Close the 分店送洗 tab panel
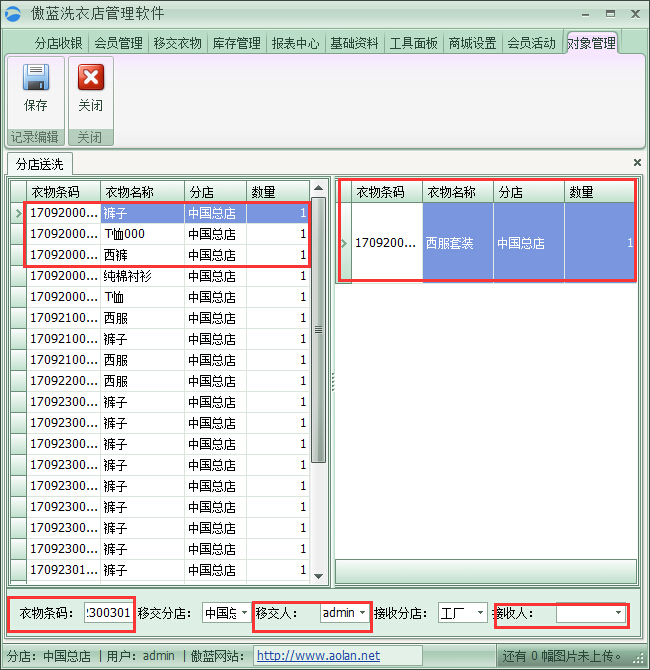The image size is (650, 670). pos(637,162)
